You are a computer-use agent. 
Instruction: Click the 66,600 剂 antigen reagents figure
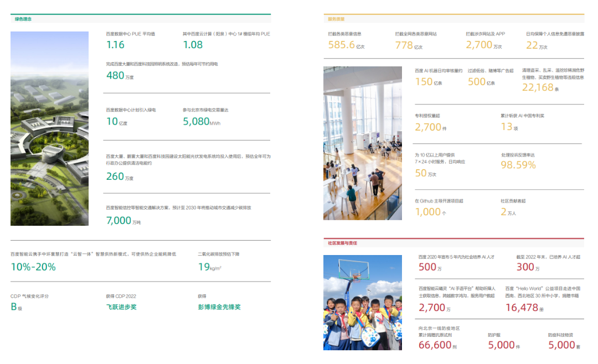437,345
